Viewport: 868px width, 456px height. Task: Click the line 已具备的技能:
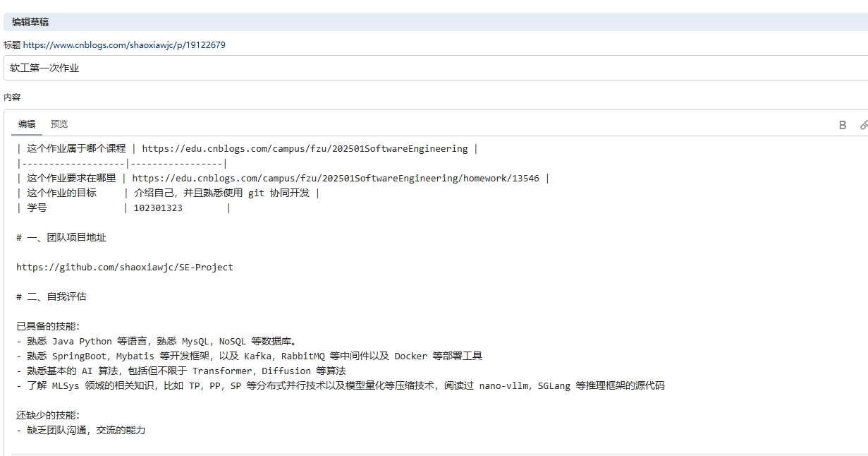pos(48,327)
